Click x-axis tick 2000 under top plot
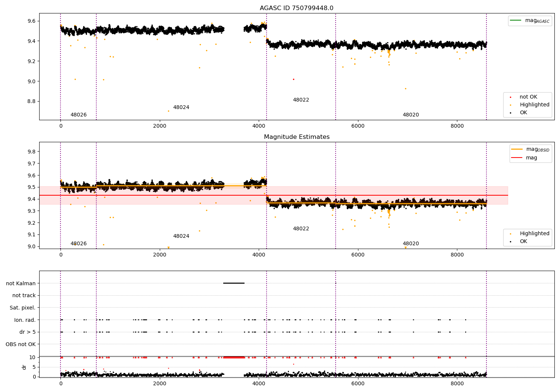Screen dimensions: 560x392 [160, 126]
